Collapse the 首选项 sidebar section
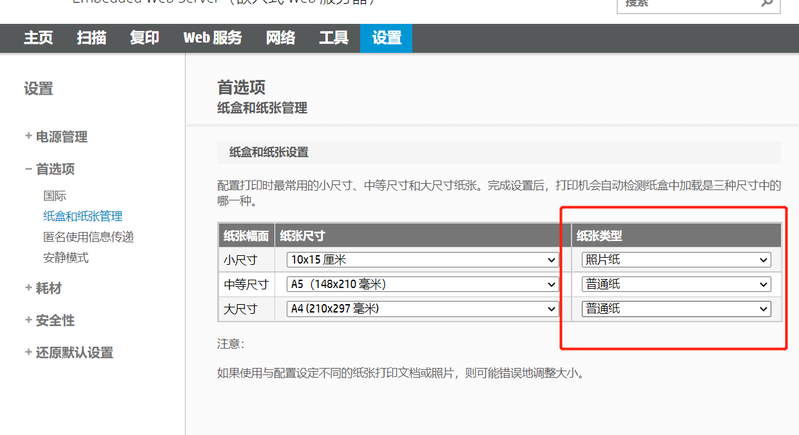Viewport: 799px width, 435px height. point(50,169)
